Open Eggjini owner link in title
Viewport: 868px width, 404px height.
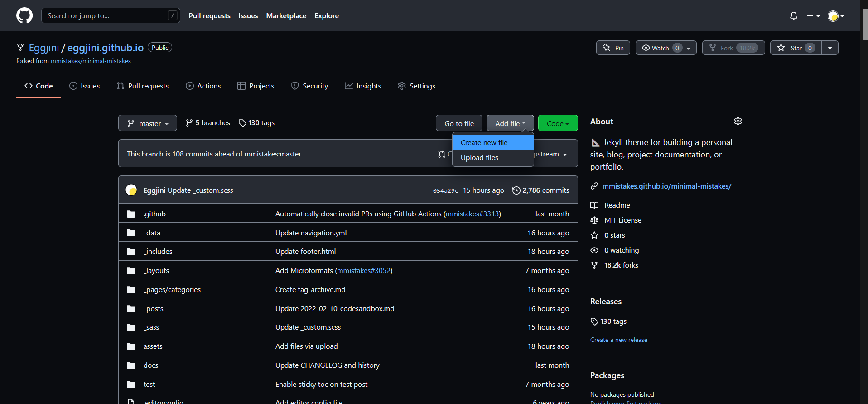pyautogui.click(x=44, y=48)
